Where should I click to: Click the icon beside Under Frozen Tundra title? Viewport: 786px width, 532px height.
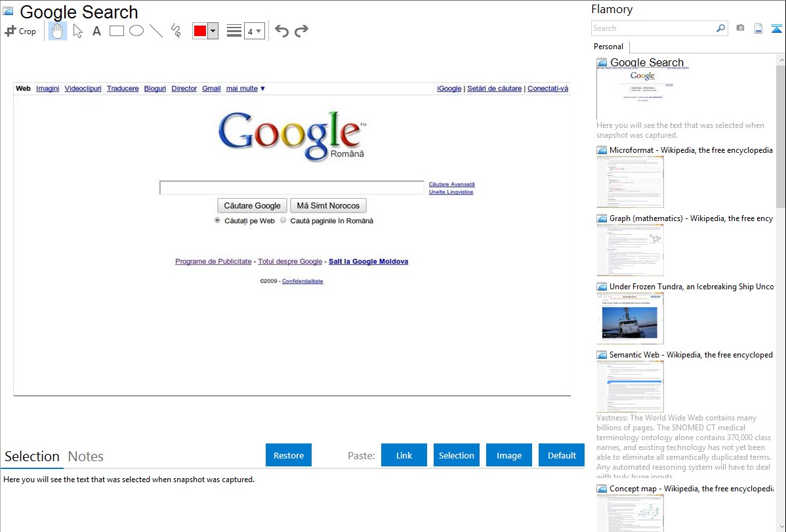[x=602, y=287]
